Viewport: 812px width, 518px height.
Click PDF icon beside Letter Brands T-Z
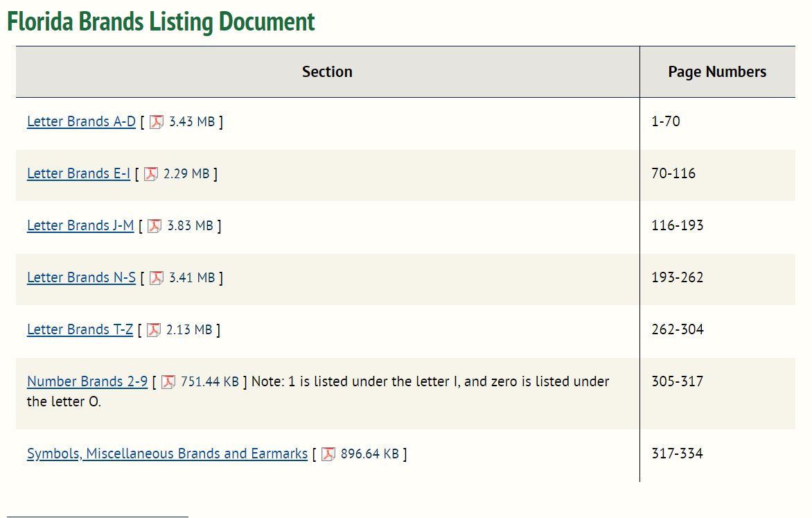pyautogui.click(x=154, y=330)
